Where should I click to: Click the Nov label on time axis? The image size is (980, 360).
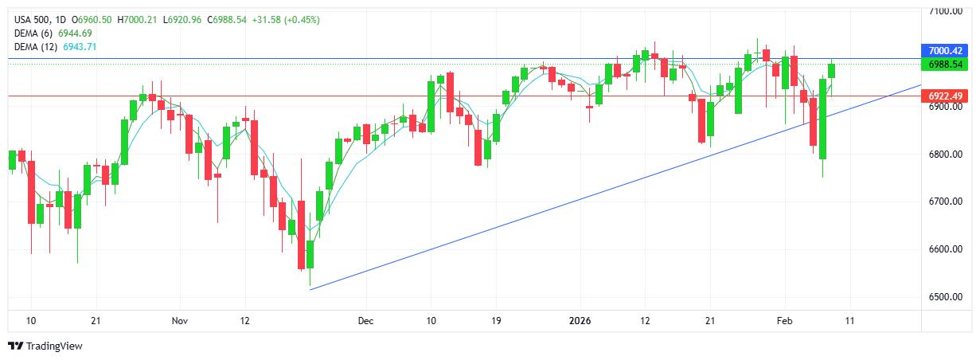(x=179, y=321)
